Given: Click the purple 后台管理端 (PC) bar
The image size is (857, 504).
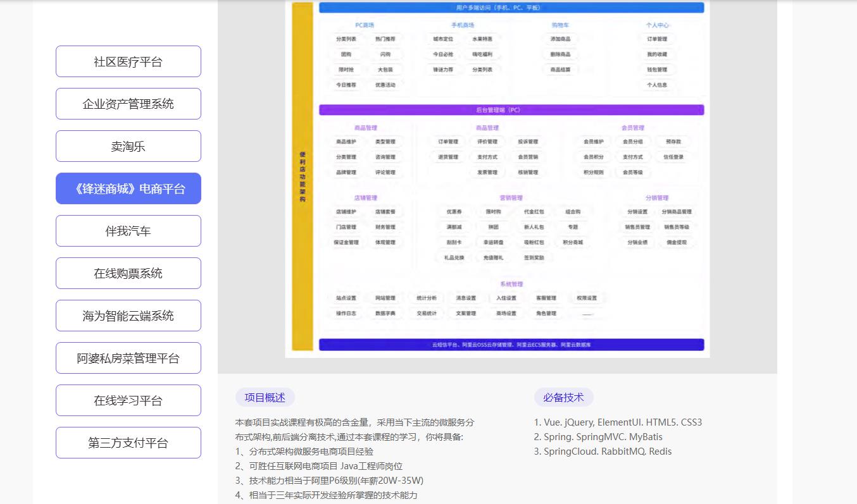Looking at the screenshot, I should coord(511,110).
